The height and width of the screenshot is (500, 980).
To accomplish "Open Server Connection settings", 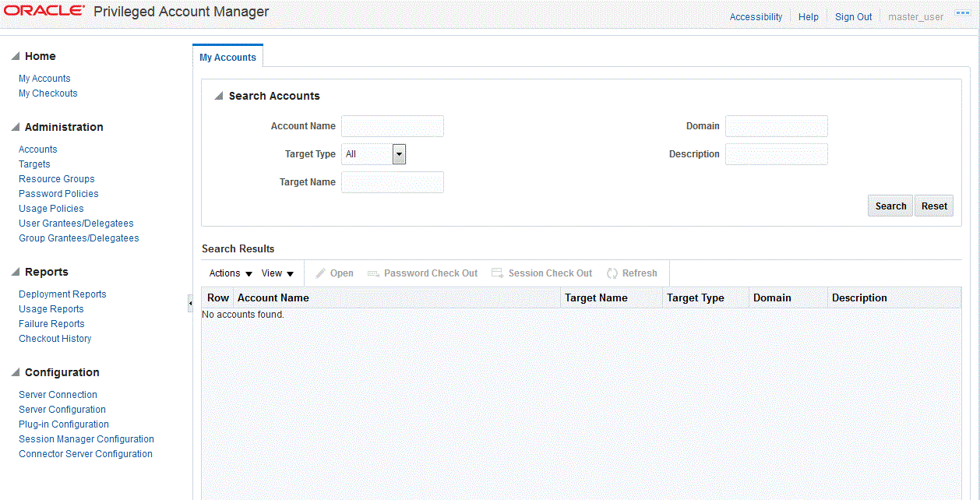I will point(58,395).
